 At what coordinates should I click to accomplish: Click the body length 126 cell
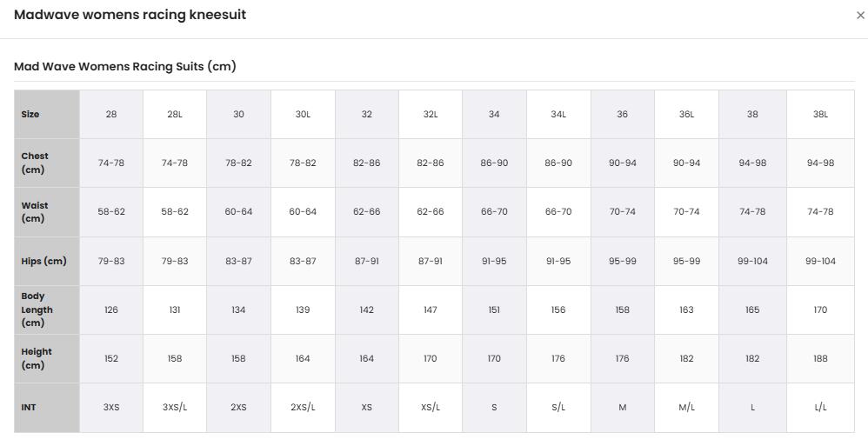pos(111,310)
